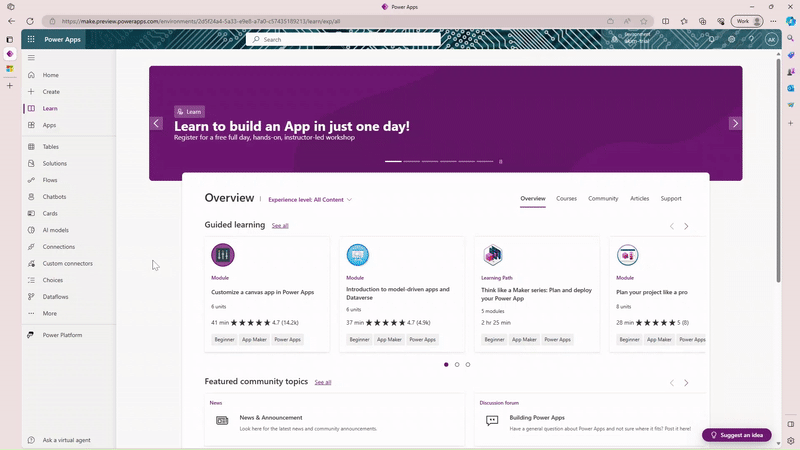Click See all beside Featured community topics
Screen dimensions: 800x450
point(323,382)
